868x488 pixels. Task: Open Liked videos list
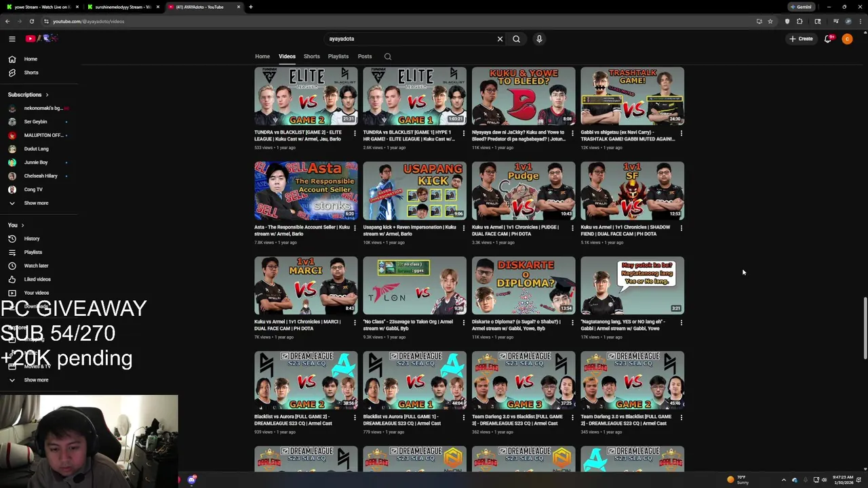(37, 279)
